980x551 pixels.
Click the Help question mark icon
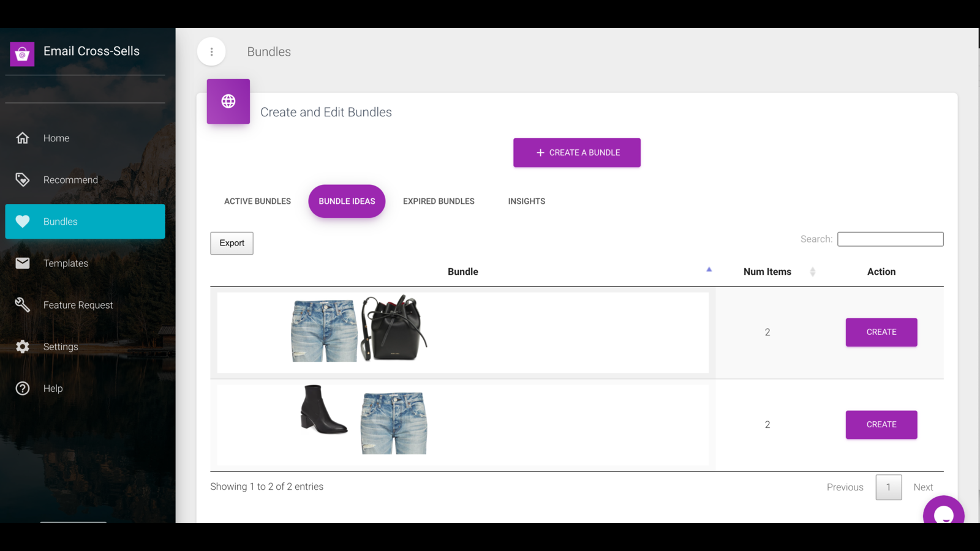click(23, 388)
